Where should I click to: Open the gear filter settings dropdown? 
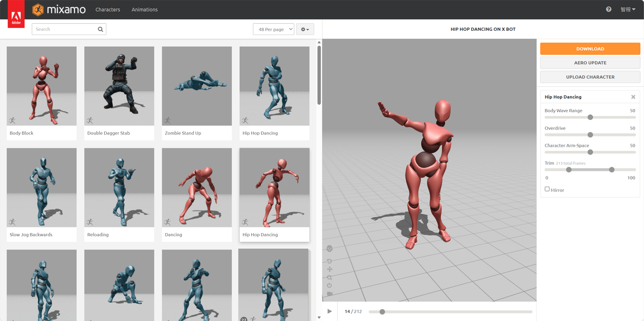[x=305, y=30]
